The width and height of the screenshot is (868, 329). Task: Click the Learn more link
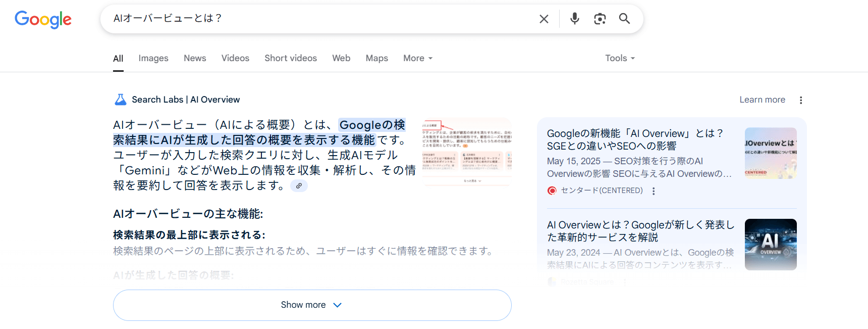point(762,100)
